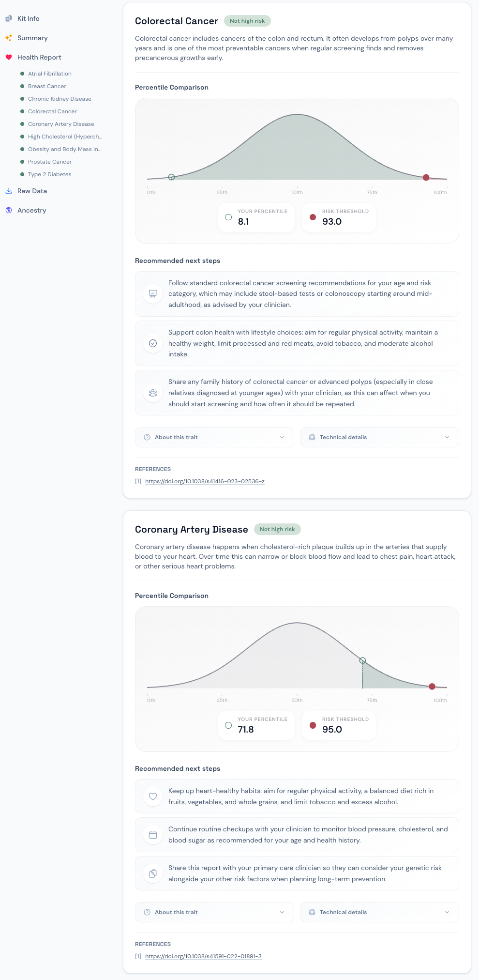Screen dimensions: 479x980
Task: Expand Technical details for Colorectal Cancer
Action: [379, 437]
